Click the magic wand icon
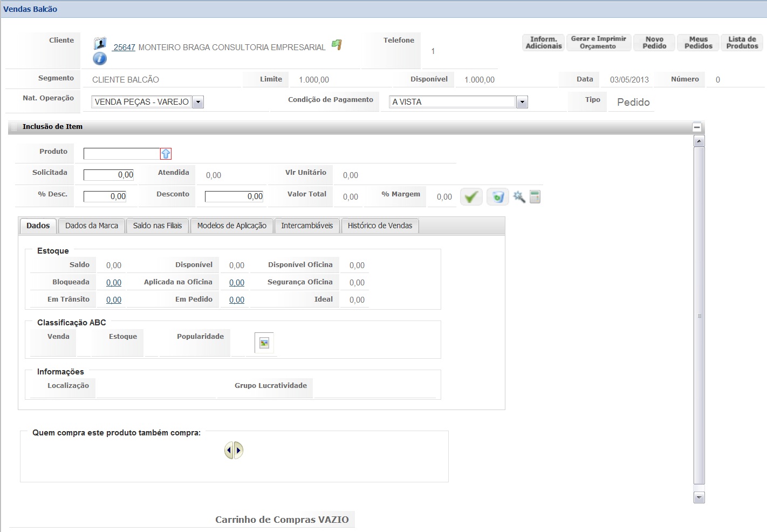This screenshot has width=767, height=532. [519, 196]
